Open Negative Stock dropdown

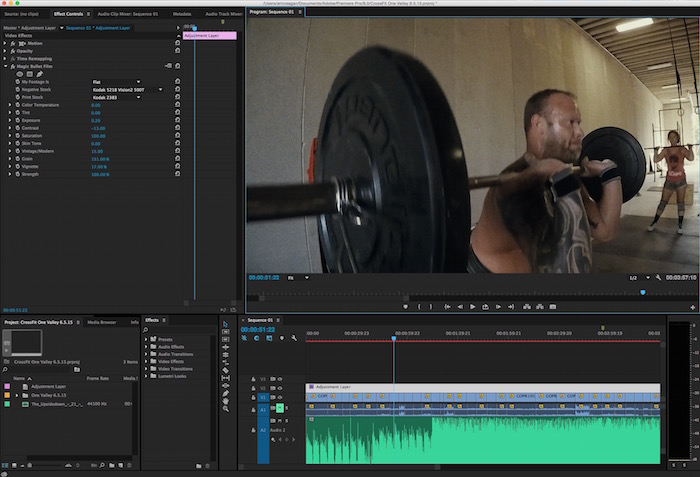point(127,89)
